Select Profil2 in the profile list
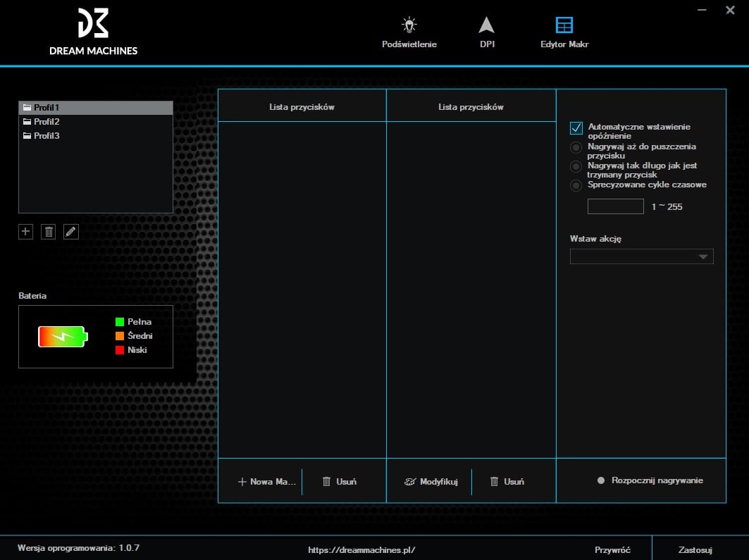The image size is (749, 560). point(47,122)
